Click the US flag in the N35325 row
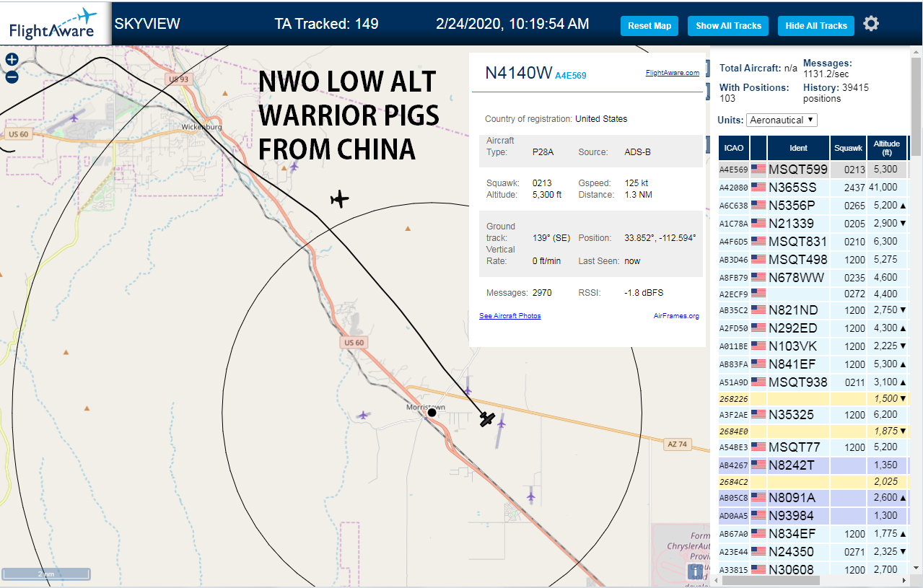This screenshot has width=923, height=588. pyautogui.click(x=758, y=415)
